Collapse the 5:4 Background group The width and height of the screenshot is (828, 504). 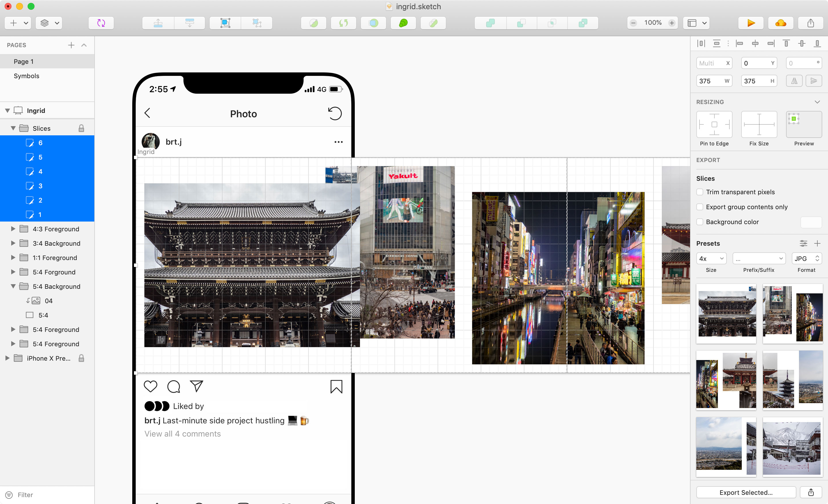(13, 286)
